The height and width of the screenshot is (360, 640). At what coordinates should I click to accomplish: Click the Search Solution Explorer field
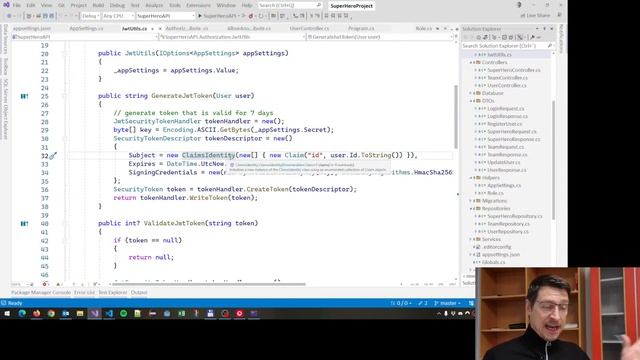pyautogui.click(x=507, y=46)
